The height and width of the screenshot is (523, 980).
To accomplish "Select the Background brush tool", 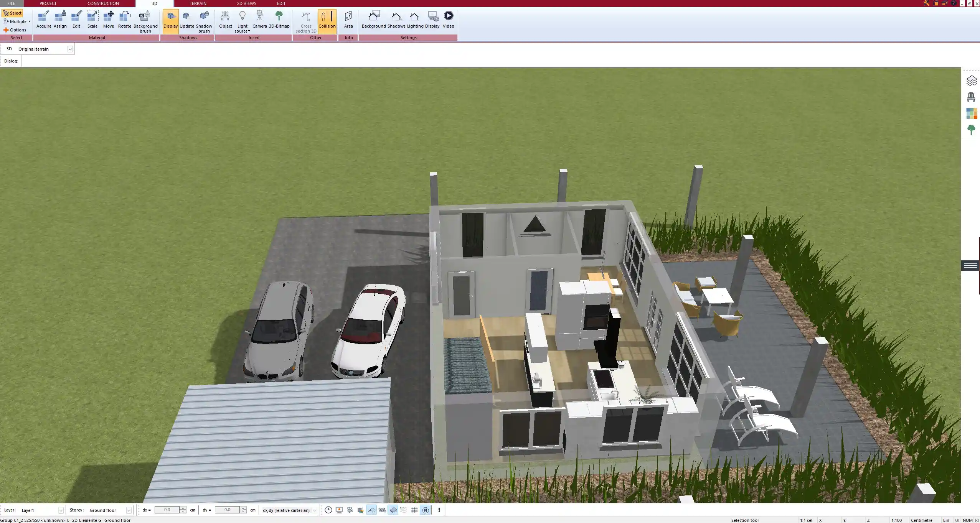I will (x=145, y=22).
